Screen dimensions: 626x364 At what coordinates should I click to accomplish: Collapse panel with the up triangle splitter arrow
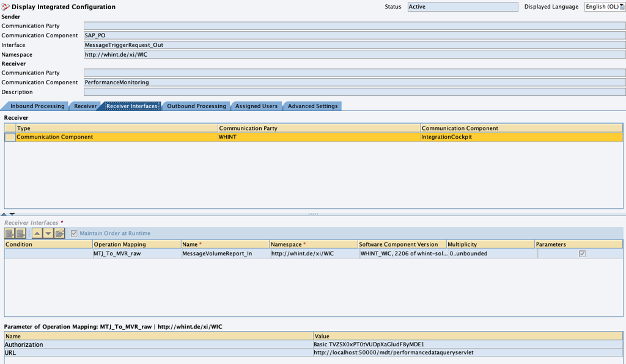[4, 214]
